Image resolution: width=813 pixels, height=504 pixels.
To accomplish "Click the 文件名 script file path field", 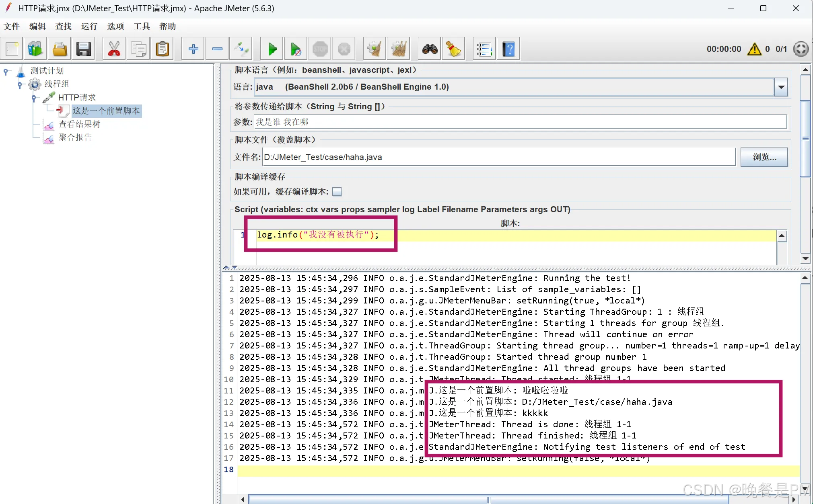I will click(x=499, y=157).
